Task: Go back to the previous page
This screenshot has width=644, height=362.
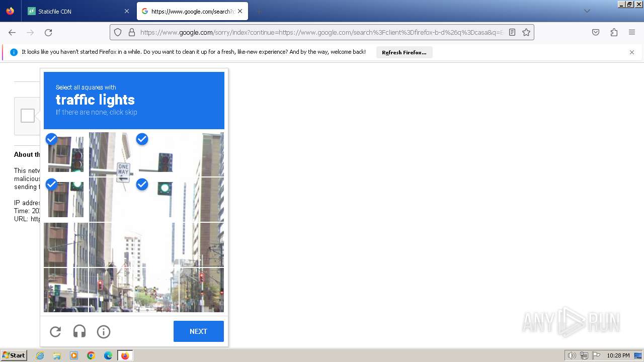Action: pos(12,32)
